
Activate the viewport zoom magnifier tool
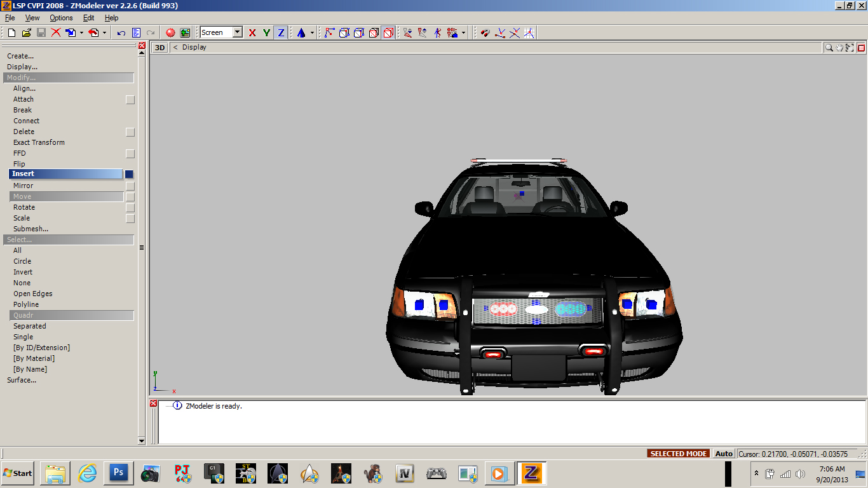[829, 48]
